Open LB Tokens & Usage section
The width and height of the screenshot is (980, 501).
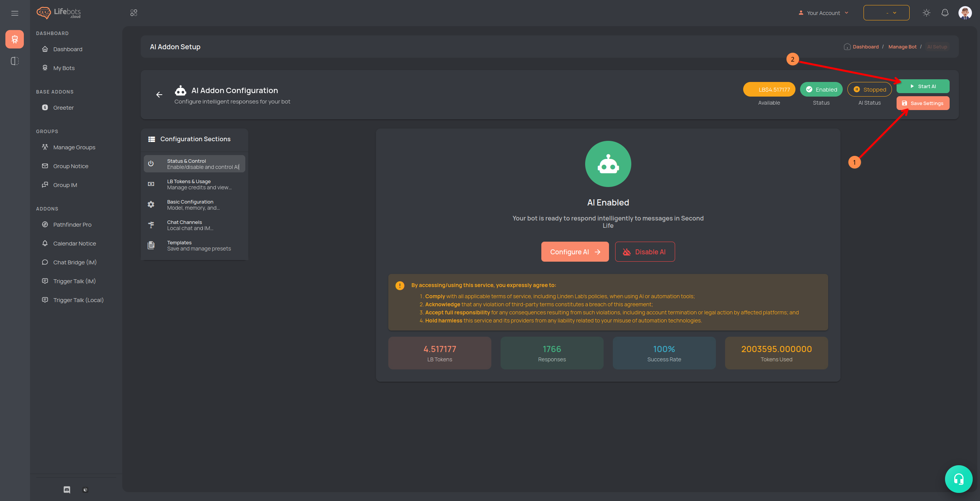point(194,184)
